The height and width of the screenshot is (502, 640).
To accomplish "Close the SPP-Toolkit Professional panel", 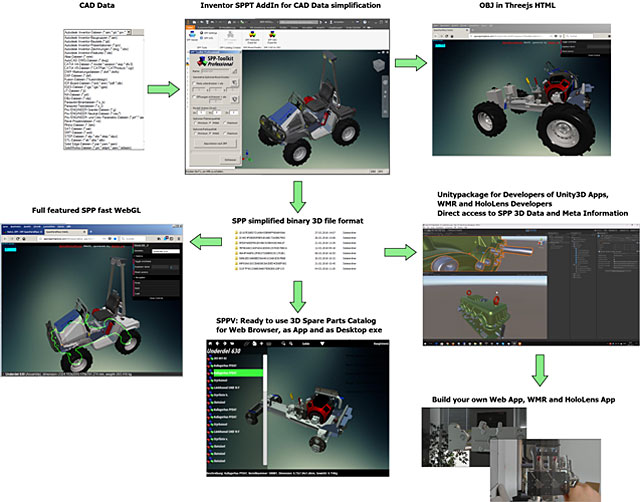I will [x=239, y=52].
